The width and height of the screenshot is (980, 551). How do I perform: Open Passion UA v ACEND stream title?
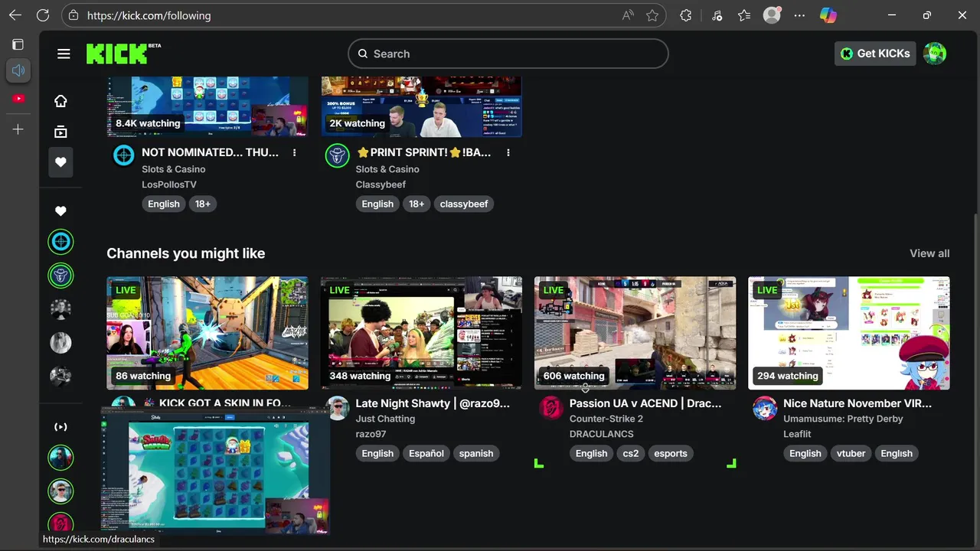pos(645,403)
